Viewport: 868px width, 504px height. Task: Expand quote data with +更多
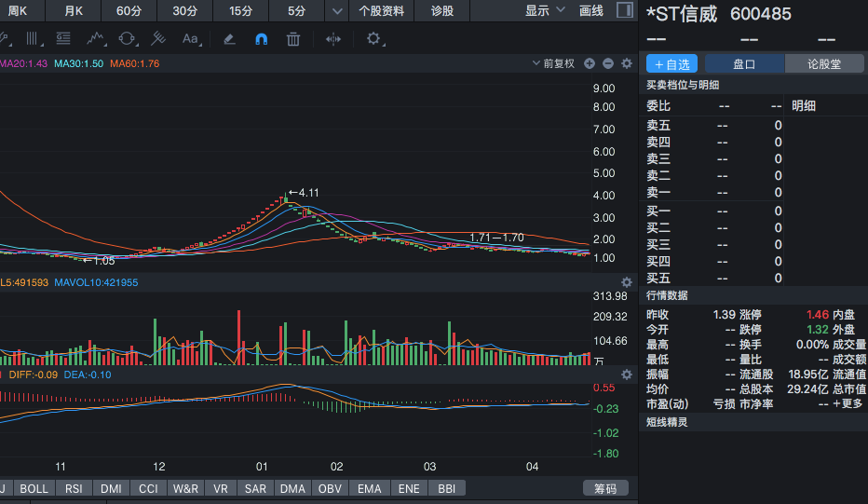point(848,403)
